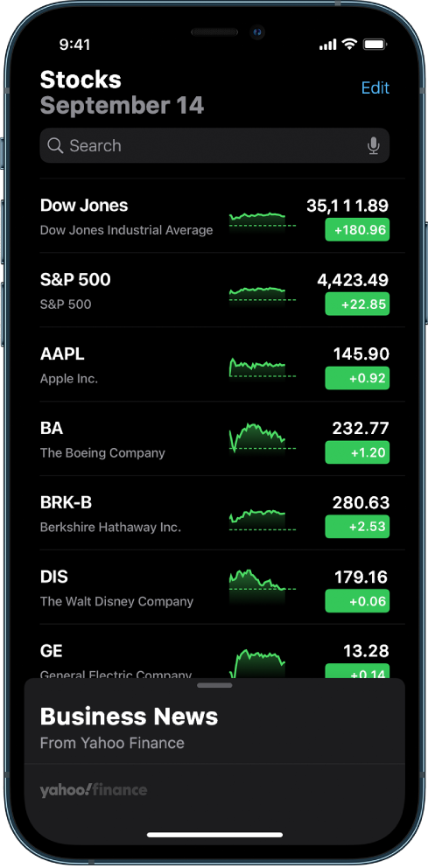Tap the battery status icon

pyautogui.click(x=375, y=45)
